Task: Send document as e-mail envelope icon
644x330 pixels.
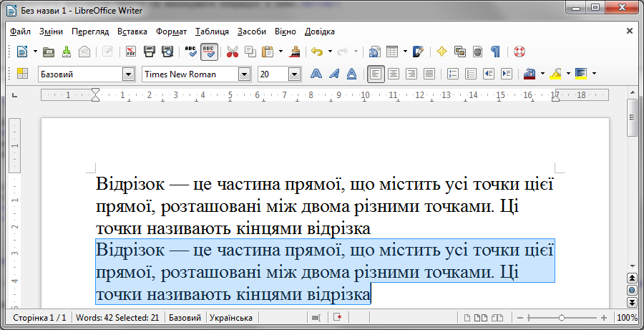Action: (84, 52)
